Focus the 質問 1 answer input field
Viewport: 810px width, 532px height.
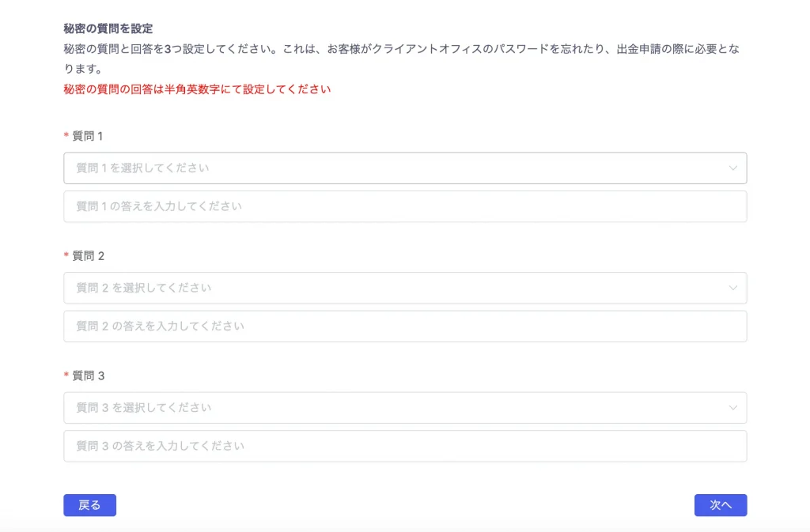point(405,206)
